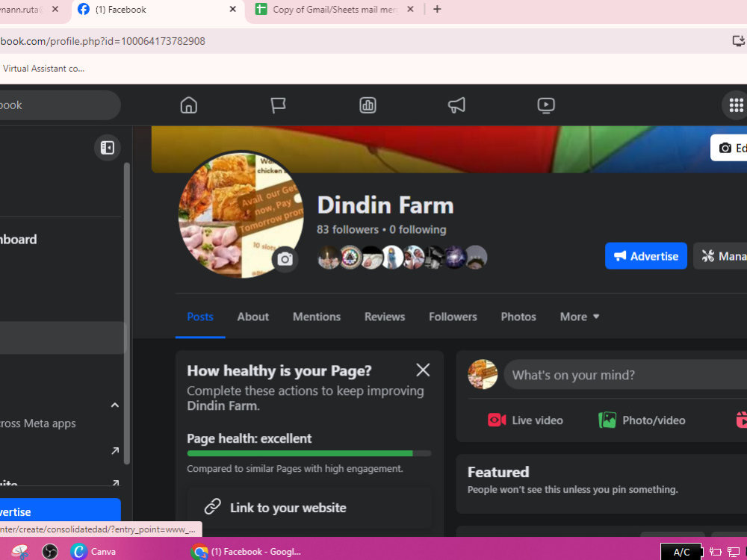
Task: Open the Pages flag icon
Action: tap(278, 105)
